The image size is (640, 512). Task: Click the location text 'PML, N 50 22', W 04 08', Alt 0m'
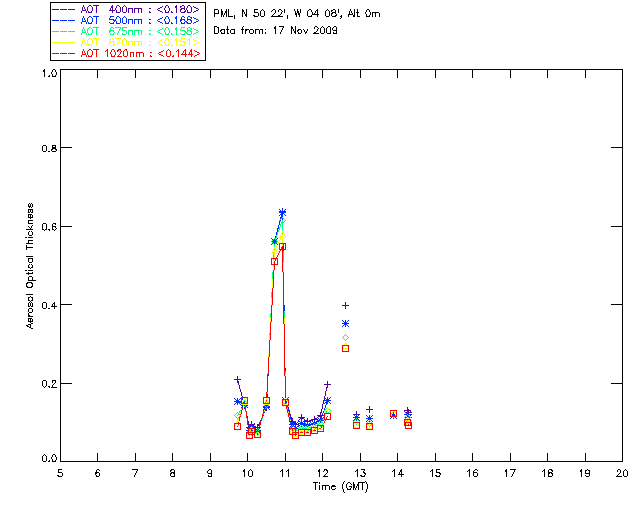point(297,13)
